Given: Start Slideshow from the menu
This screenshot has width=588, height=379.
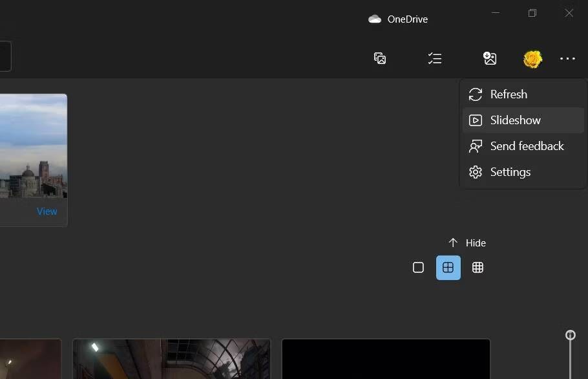Looking at the screenshot, I should pos(515,120).
